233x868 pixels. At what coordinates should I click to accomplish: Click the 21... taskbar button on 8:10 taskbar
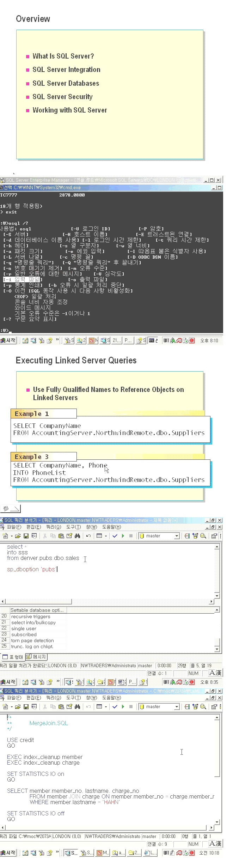coord(117,340)
